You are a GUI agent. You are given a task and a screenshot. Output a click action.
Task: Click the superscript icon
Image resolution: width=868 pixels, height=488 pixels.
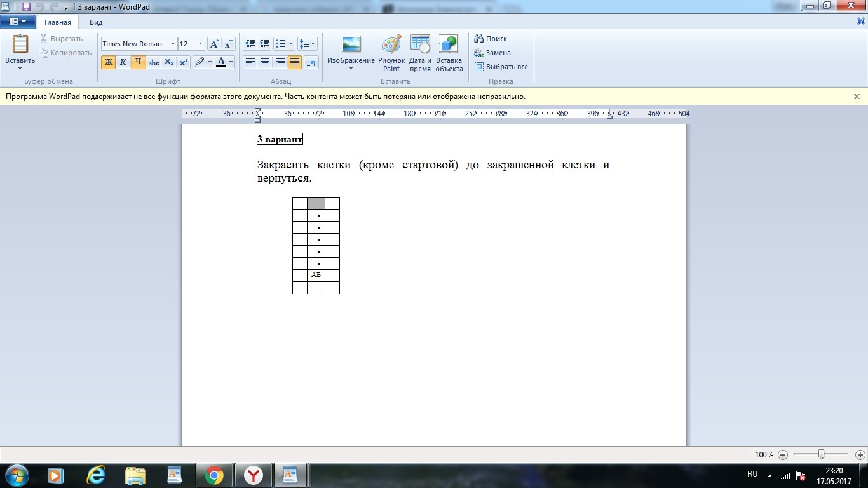click(183, 62)
